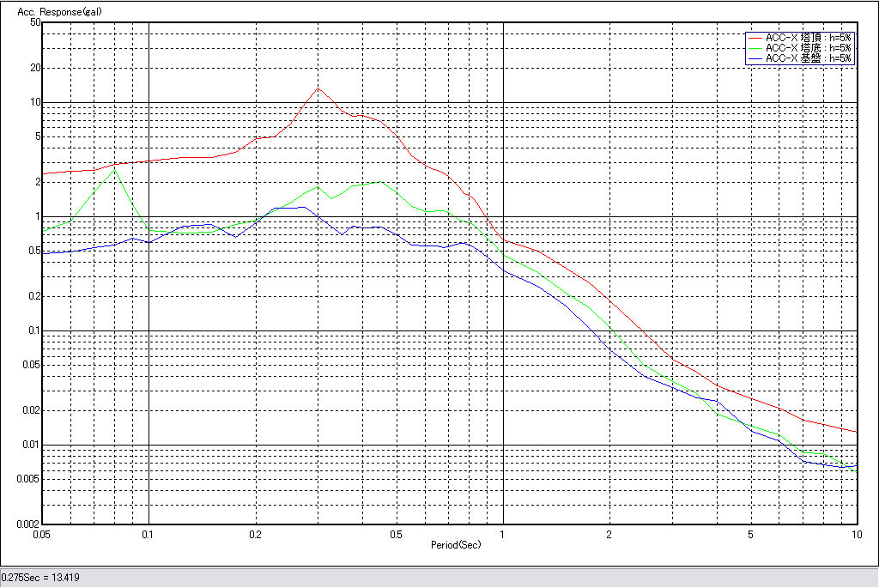The width and height of the screenshot is (879, 588).
Task: Click the blue line swatch in legend
Action: 755,58
